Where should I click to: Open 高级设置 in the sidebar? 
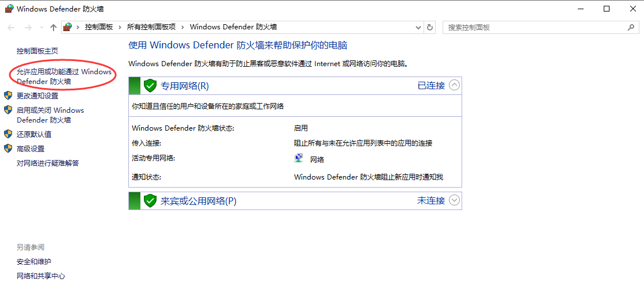click(x=31, y=148)
